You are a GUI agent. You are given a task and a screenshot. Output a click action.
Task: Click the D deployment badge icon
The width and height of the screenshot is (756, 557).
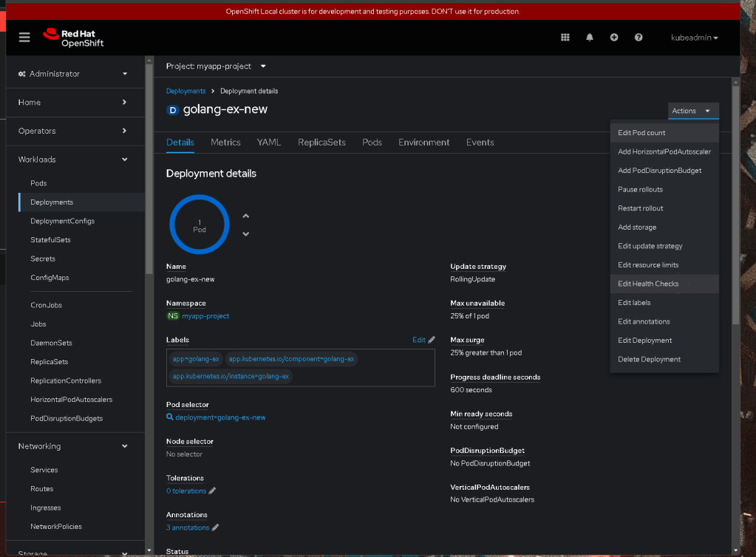[173, 110]
